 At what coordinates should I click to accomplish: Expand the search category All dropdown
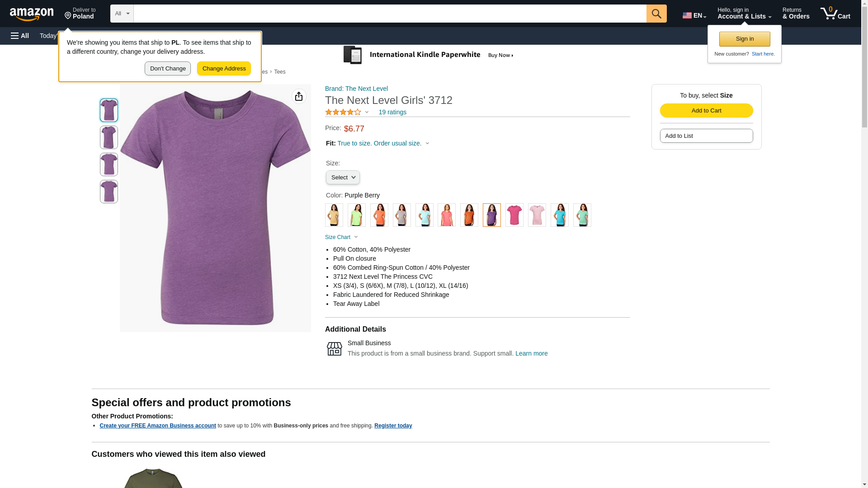[122, 14]
